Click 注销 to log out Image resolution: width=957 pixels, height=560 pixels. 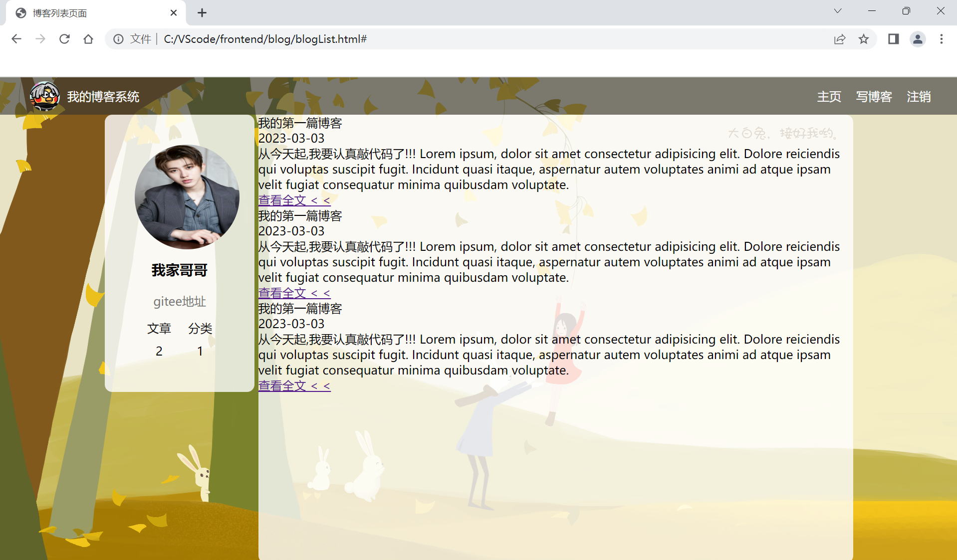(x=919, y=97)
